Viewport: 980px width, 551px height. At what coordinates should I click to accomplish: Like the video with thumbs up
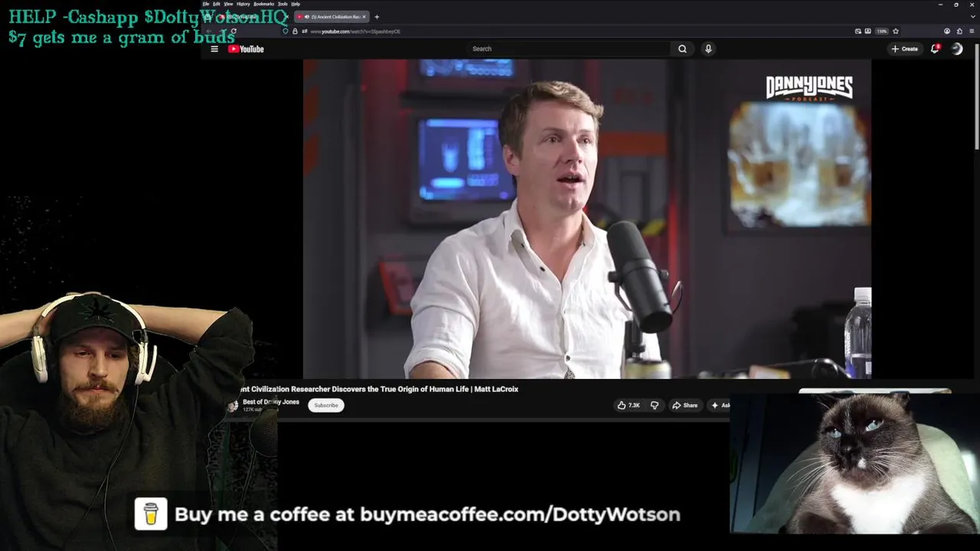[x=629, y=406]
